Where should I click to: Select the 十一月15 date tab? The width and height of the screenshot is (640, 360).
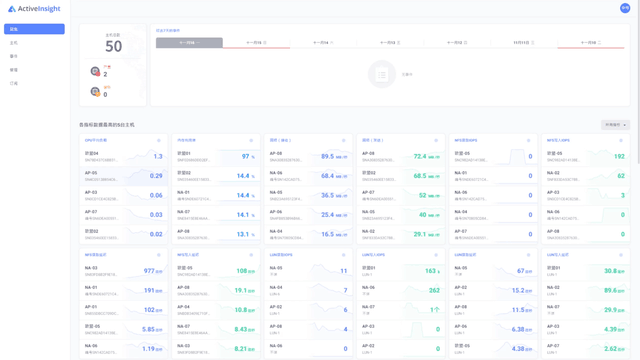(256, 42)
